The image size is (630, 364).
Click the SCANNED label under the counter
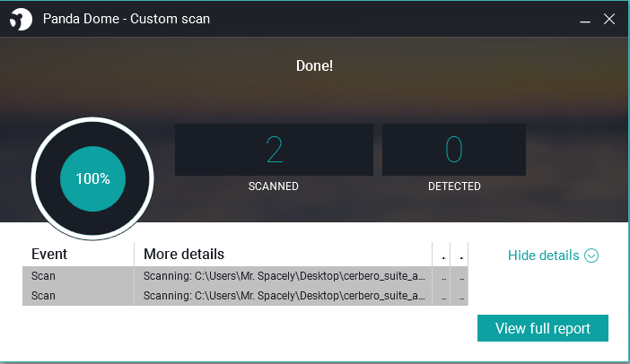pos(273,186)
